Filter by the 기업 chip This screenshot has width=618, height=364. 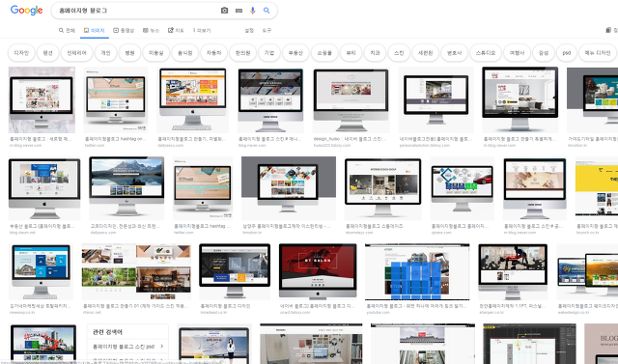click(269, 53)
